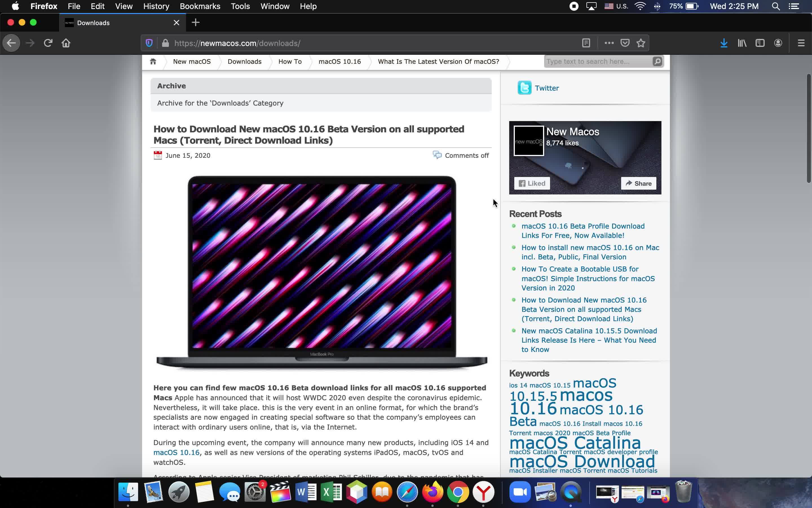Go back using the browser back arrow

pos(11,43)
